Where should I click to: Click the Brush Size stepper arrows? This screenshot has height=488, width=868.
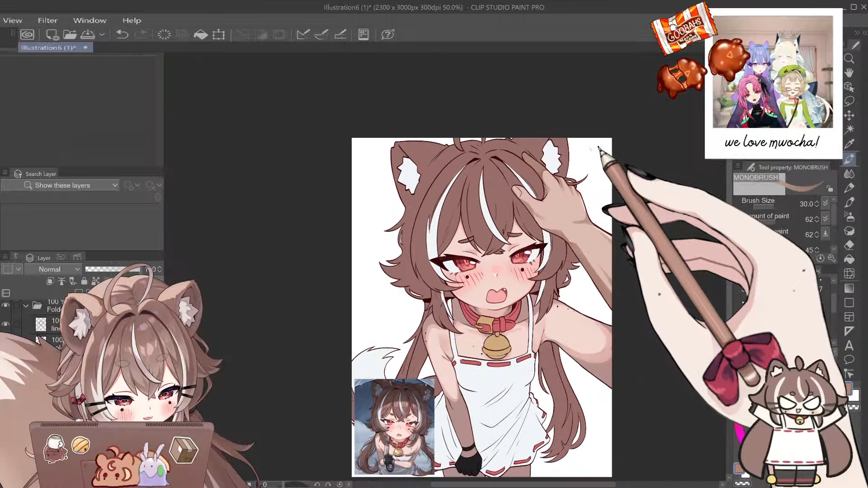[x=816, y=204]
